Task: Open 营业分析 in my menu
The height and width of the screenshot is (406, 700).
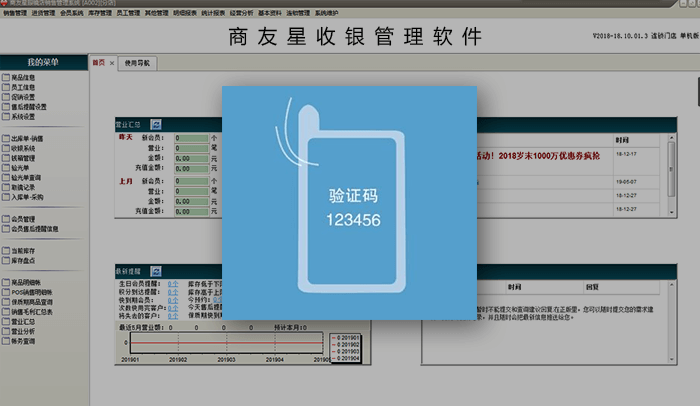Action: click(x=18, y=331)
